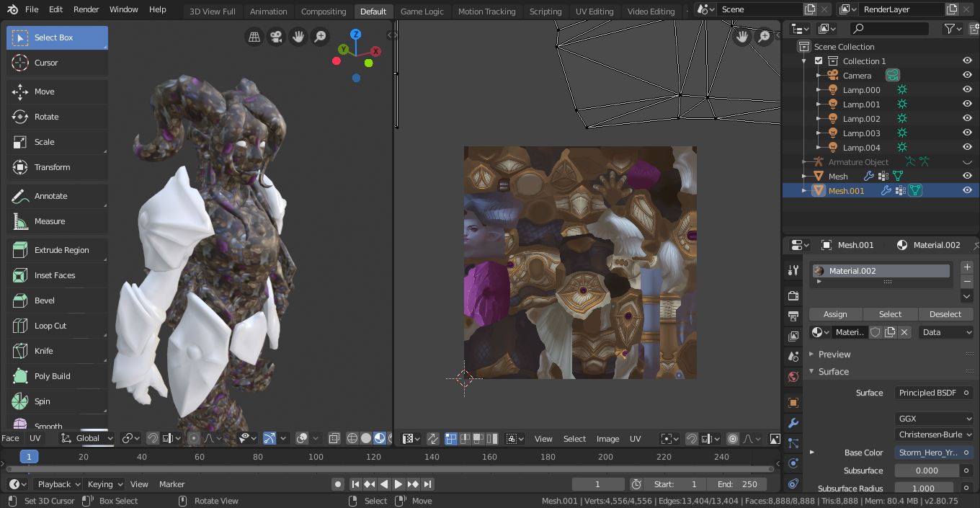Enable proportional editing in the UV editor
The image size is (980, 508).
(733, 438)
